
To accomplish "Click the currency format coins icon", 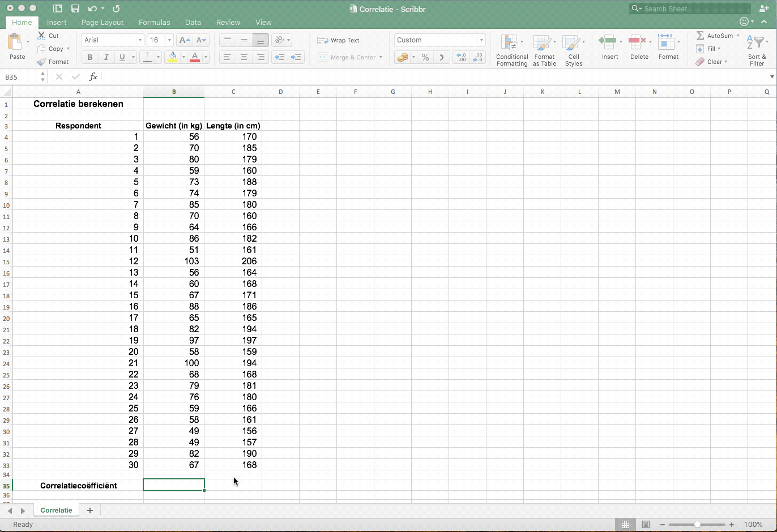I will coord(402,57).
